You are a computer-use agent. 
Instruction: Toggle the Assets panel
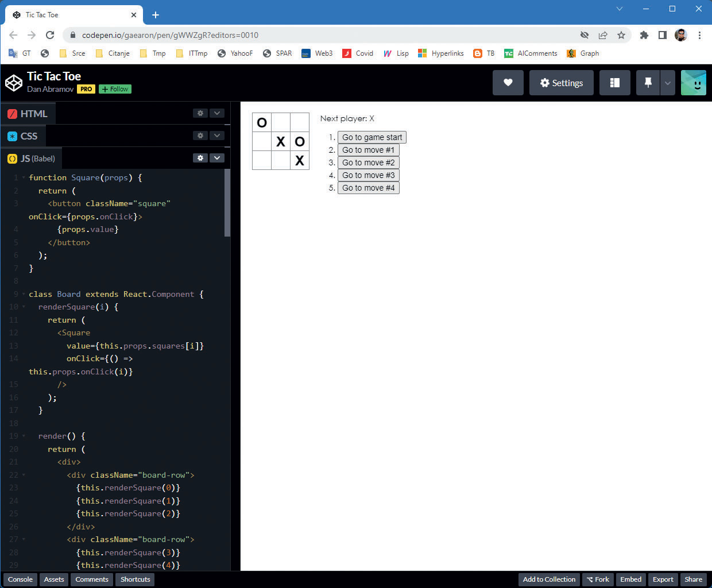tap(54, 579)
